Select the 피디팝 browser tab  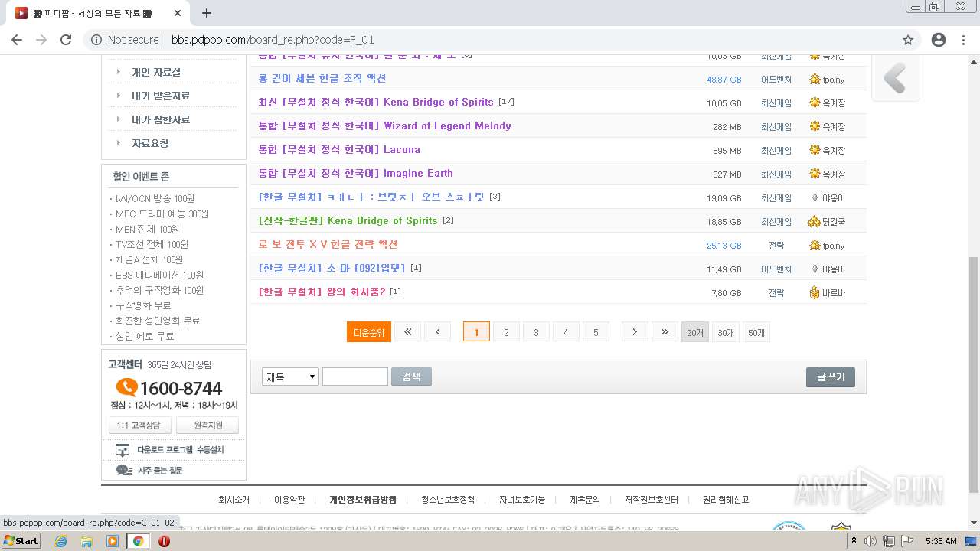click(x=96, y=13)
